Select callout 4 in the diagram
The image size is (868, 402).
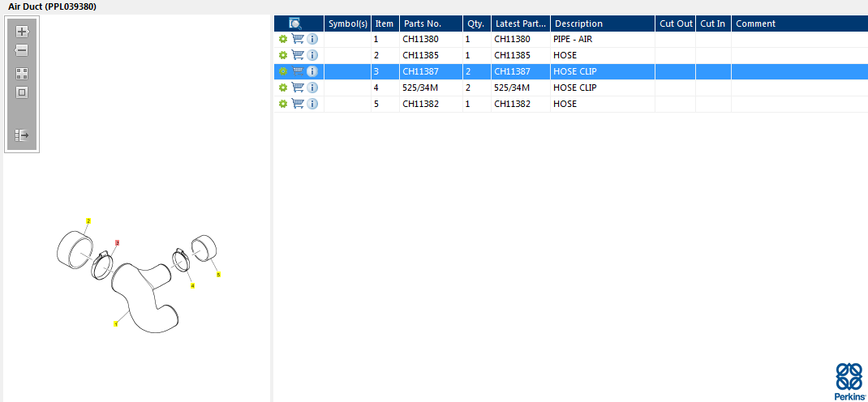(192, 286)
